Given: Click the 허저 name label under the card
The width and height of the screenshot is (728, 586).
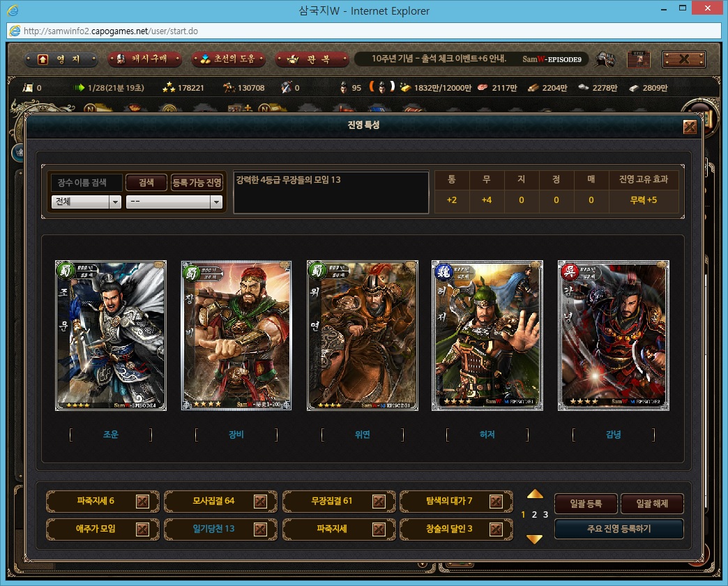Looking at the screenshot, I should [487, 435].
